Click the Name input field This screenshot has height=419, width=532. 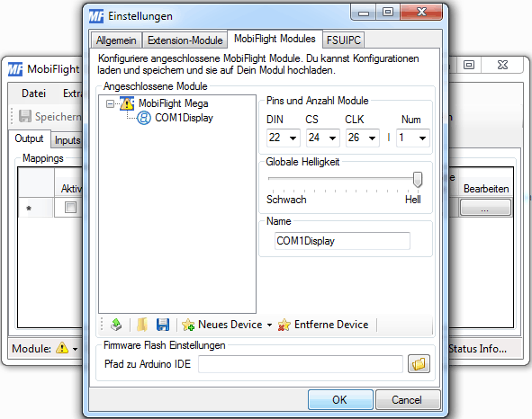tap(342, 241)
